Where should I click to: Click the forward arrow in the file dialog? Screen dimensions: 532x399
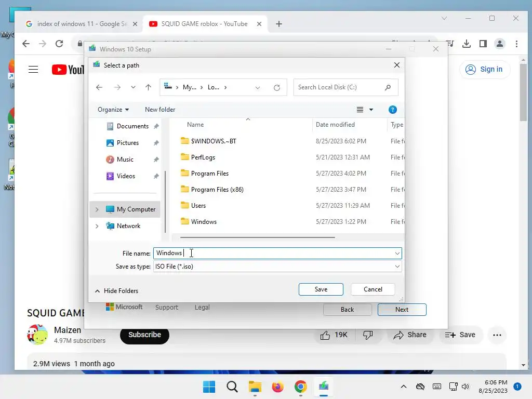117,87
